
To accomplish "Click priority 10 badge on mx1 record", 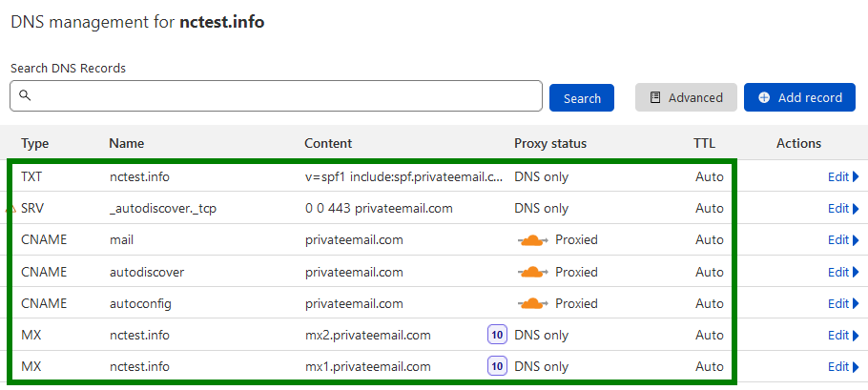I will point(497,367).
